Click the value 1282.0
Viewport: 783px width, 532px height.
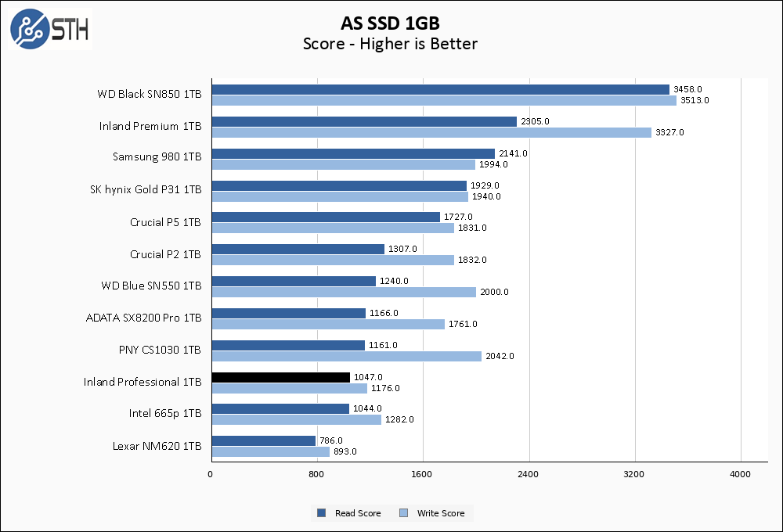399,419
